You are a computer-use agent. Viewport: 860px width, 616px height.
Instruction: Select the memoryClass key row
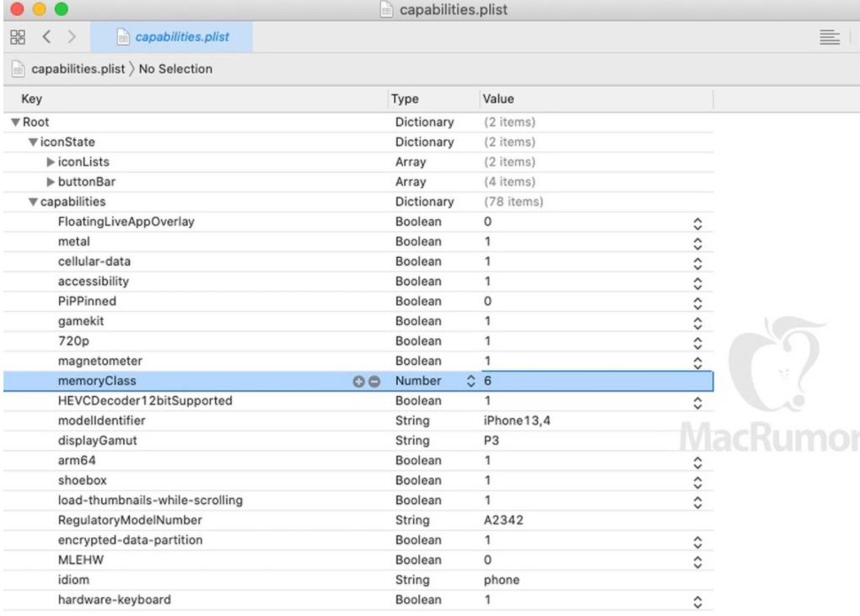[97, 381]
